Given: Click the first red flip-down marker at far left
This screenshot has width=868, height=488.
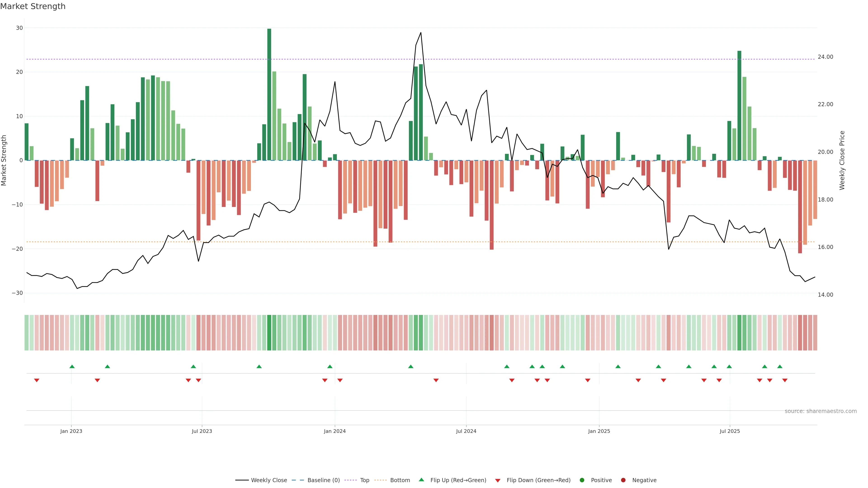Looking at the screenshot, I should point(37,380).
